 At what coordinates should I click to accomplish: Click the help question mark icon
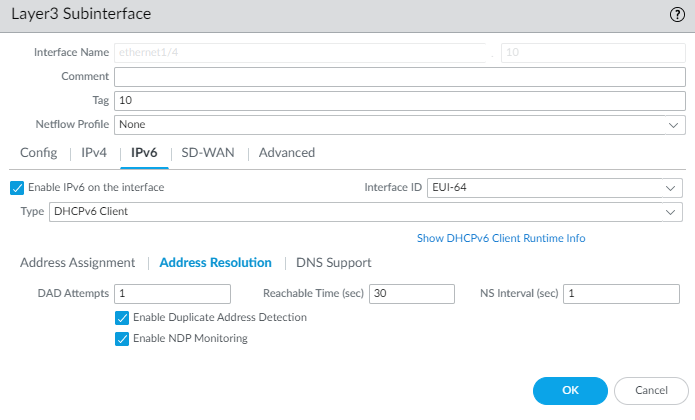pos(677,15)
